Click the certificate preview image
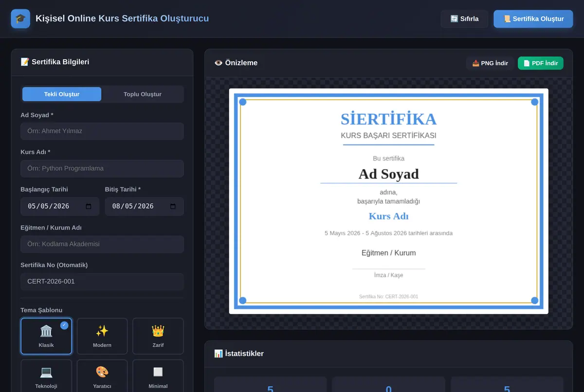The height and width of the screenshot is (392, 584). 388,201
